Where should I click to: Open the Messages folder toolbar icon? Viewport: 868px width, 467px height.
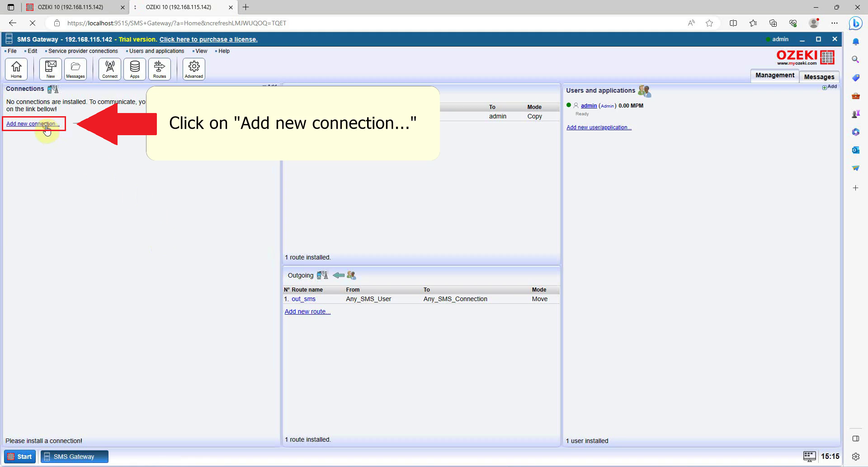pyautogui.click(x=75, y=69)
